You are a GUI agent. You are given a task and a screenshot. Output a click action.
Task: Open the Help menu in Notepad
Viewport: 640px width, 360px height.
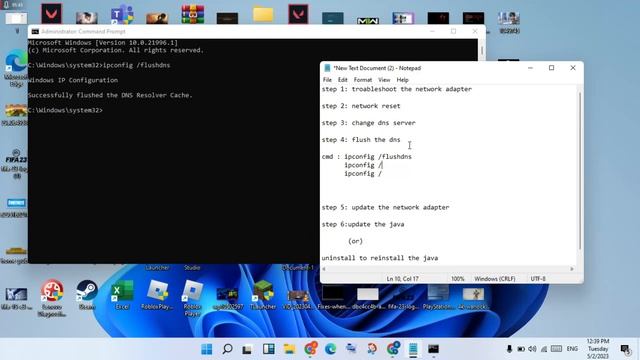click(402, 80)
